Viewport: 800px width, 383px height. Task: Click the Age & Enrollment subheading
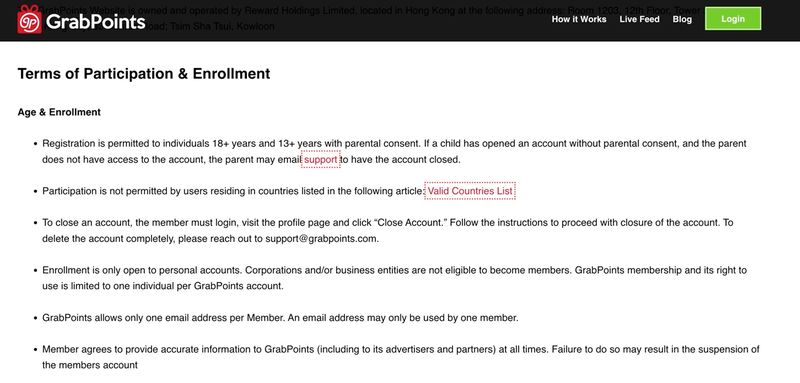tap(59, 112)
